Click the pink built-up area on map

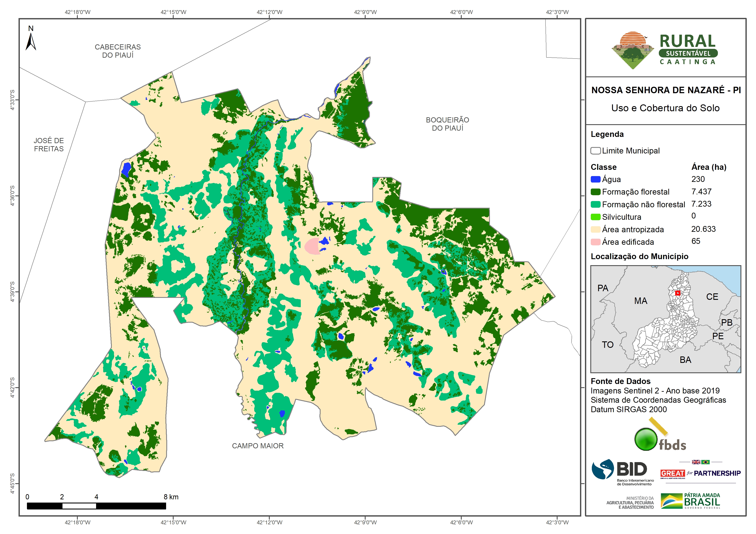(x=312, y=246)
